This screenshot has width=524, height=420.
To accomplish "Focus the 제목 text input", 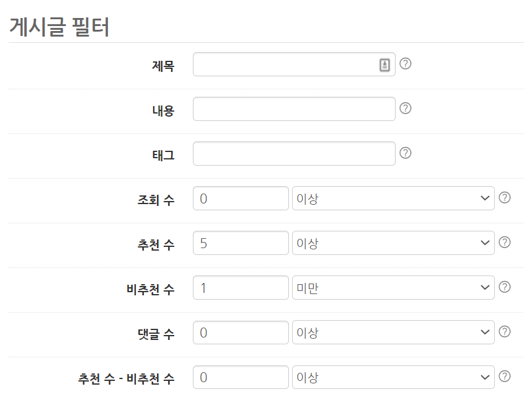I will pos(285,65).
